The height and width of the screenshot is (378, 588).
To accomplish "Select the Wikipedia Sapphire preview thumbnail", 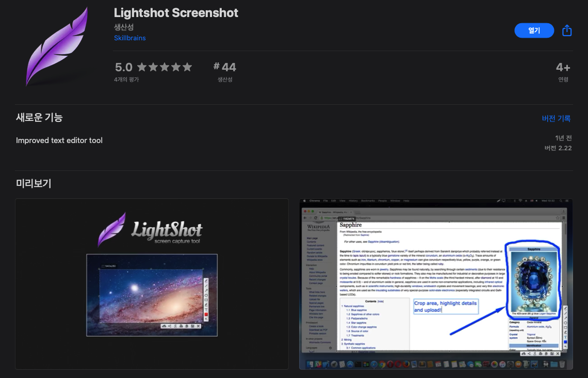I will pos(436,284).
